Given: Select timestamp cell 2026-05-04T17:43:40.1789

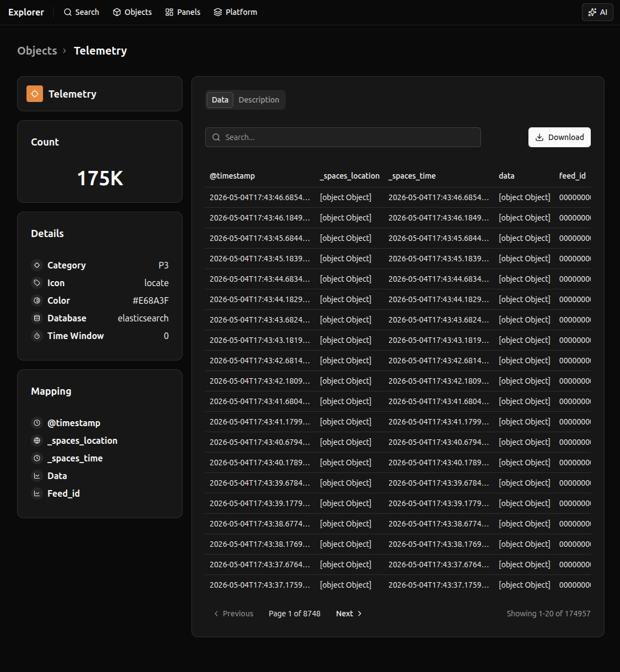Looking at the screenshot, I should coord(260,463).
